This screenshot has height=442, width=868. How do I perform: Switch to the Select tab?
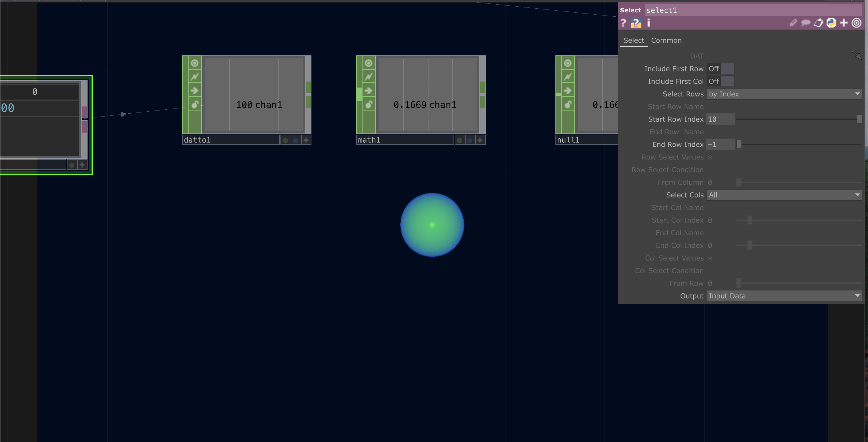[x=634, y=40]
